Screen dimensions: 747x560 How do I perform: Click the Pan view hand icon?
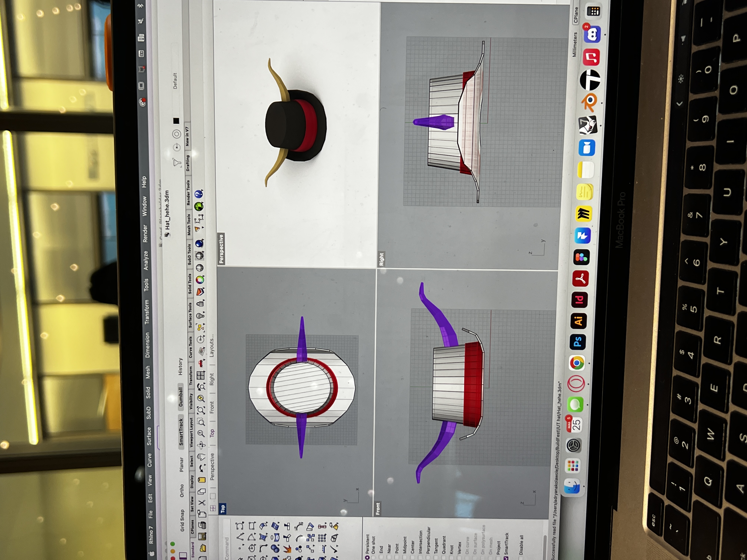tap(201, 457)
